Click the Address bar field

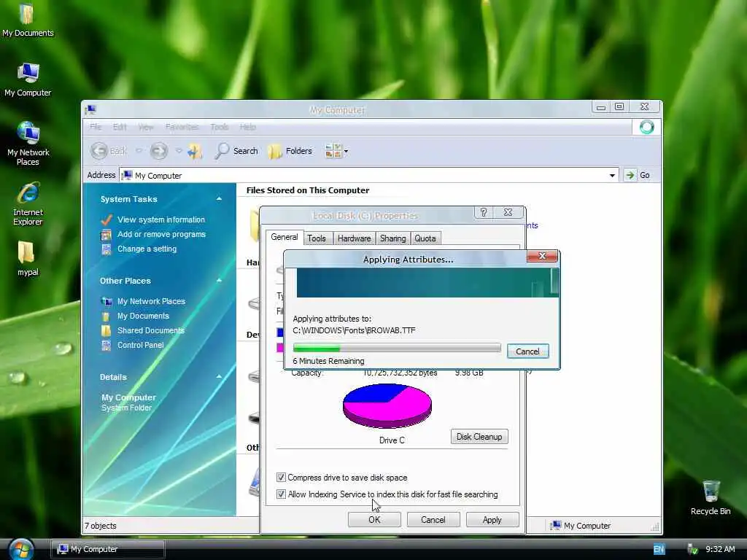(x=369, y=175)
